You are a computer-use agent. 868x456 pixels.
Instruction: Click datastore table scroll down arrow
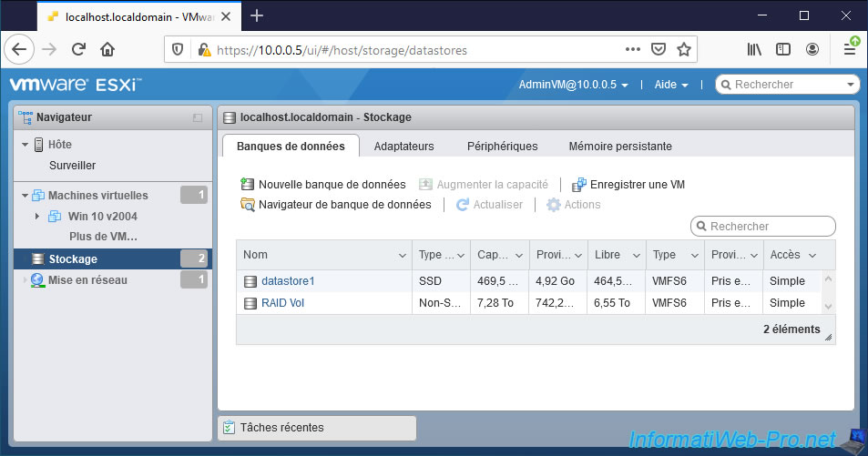coord(828,306)
